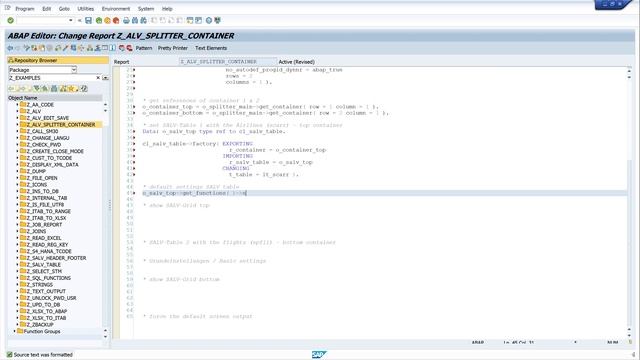The width and height of the screenshot is (640, 360).
Task: Open the SAP menu icon left of Program
Action: tap(7, 8)
